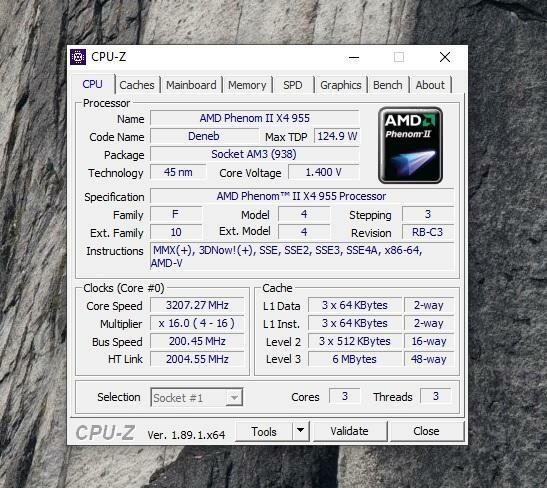Click the Close button at bottom
Viewport: 547px width, 488px height.
coord(426,431)
